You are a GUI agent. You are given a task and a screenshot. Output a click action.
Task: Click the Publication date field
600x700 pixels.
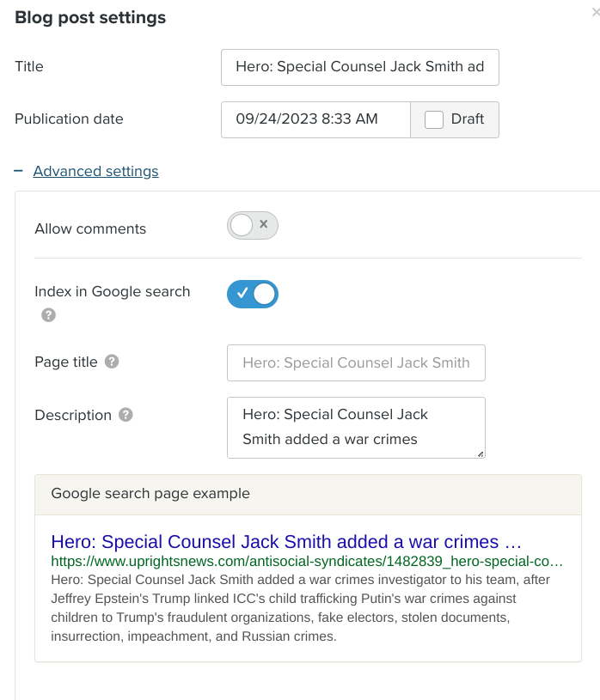coord(315,119)
